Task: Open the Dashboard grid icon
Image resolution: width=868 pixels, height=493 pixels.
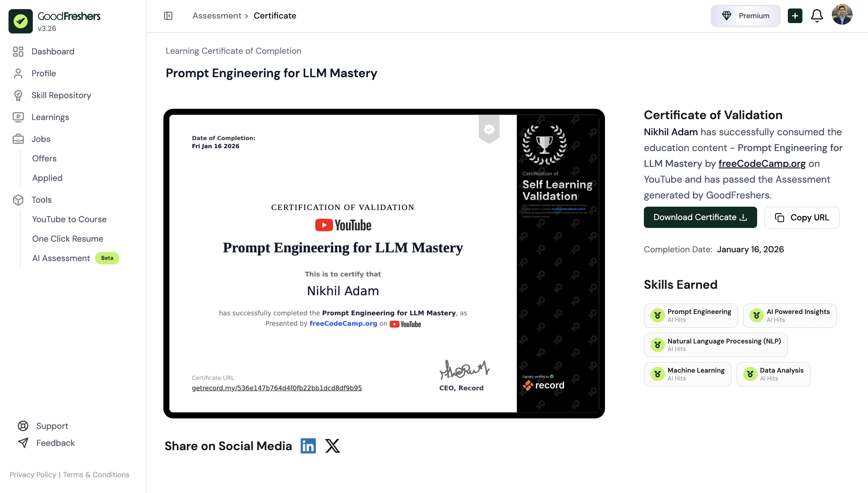Action: 18,51
